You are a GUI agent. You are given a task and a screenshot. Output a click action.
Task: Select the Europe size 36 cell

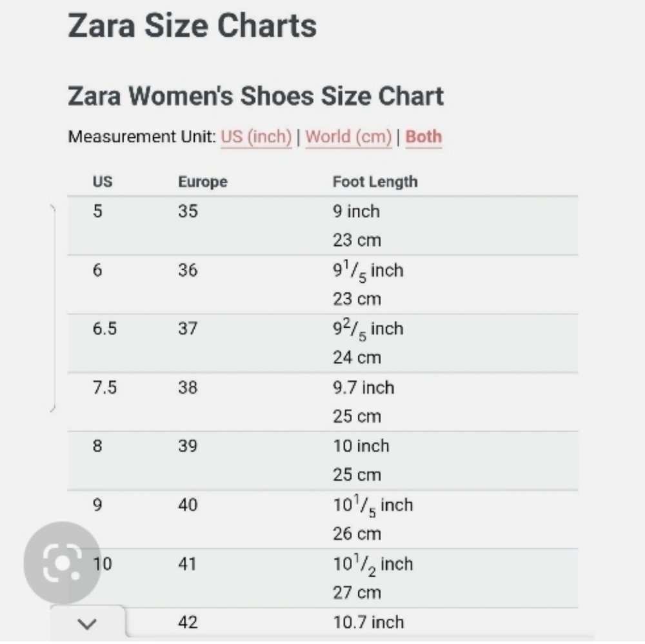(188, 270)
